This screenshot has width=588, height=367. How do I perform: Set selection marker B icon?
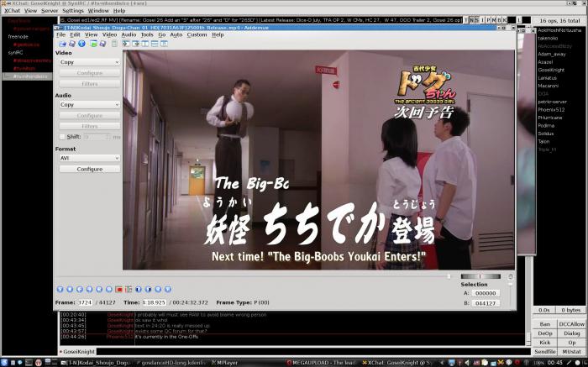pos(129,289)
